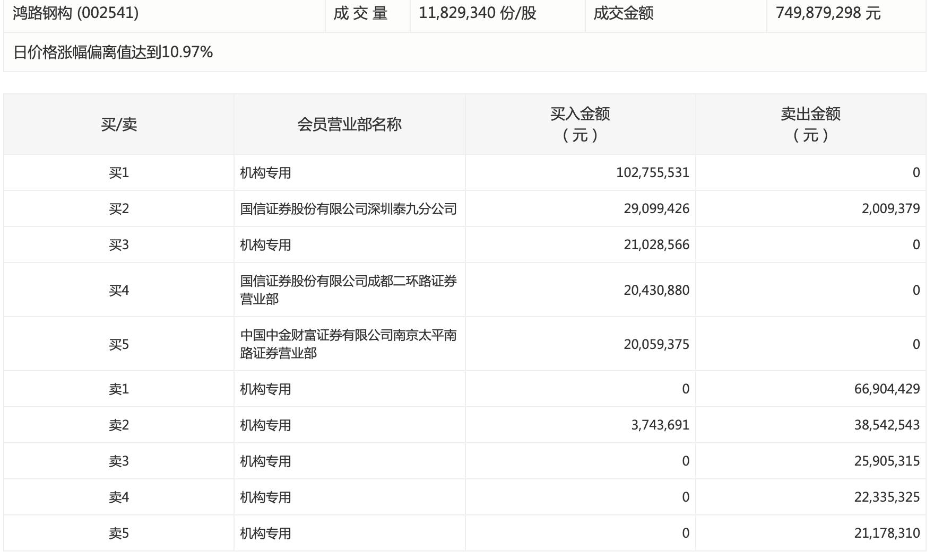
Task: Click the 买入金额（元） column header
Action: click(580, 125)
